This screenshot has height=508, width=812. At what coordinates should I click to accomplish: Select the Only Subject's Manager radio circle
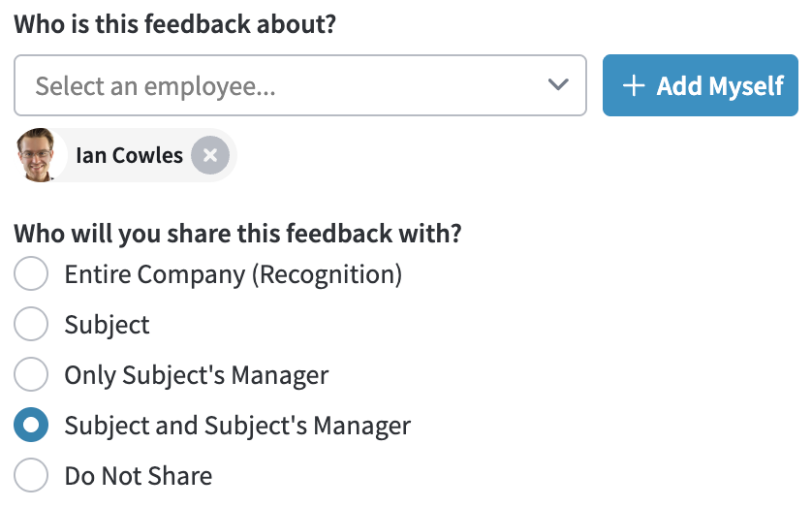tap(31, 374)
